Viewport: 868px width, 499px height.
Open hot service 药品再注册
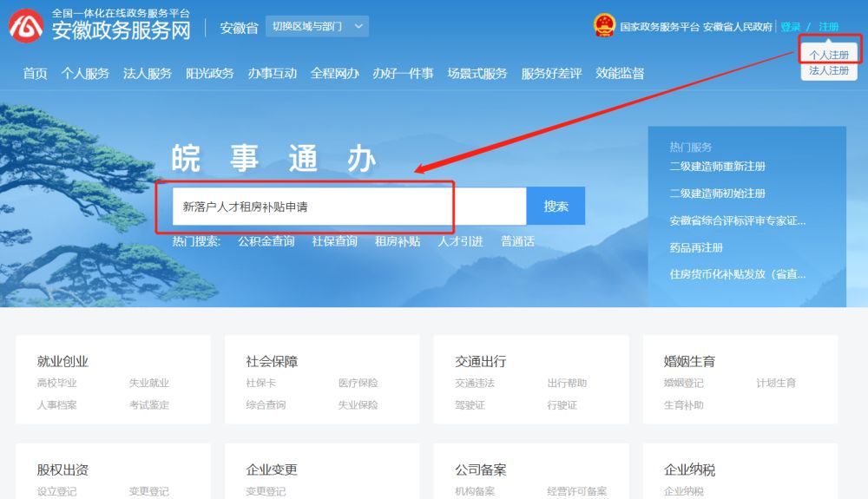pyautogui.click(x=696, y=248)
